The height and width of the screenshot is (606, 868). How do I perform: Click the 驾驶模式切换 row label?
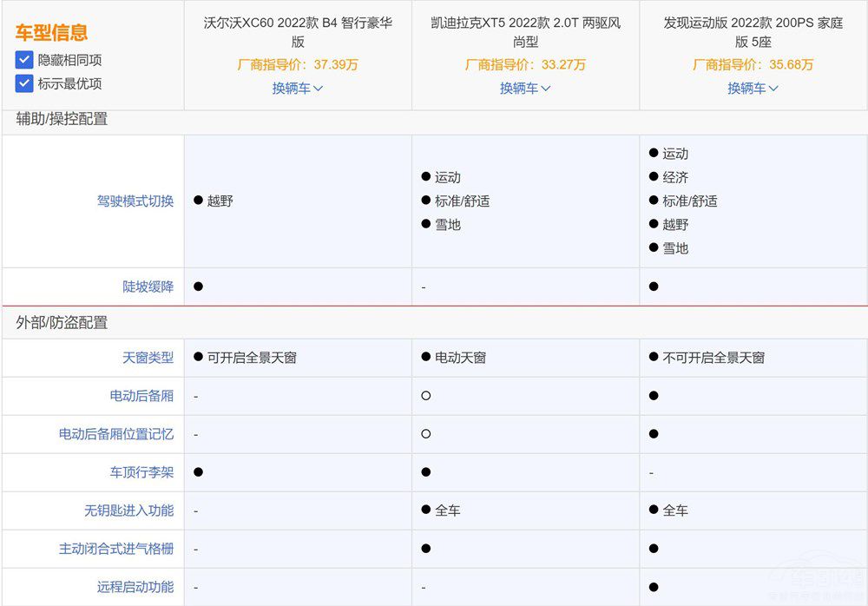(x=135, y=201)
